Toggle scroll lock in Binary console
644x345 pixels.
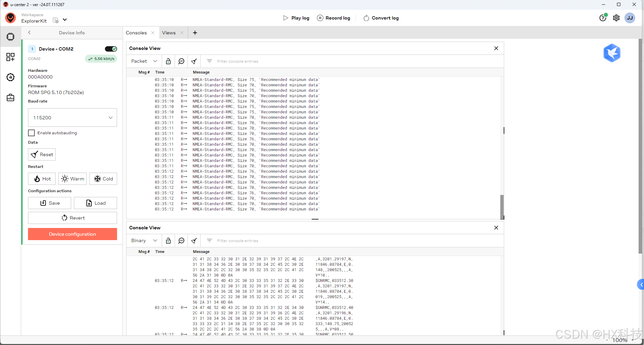click(x=168, y=240)
